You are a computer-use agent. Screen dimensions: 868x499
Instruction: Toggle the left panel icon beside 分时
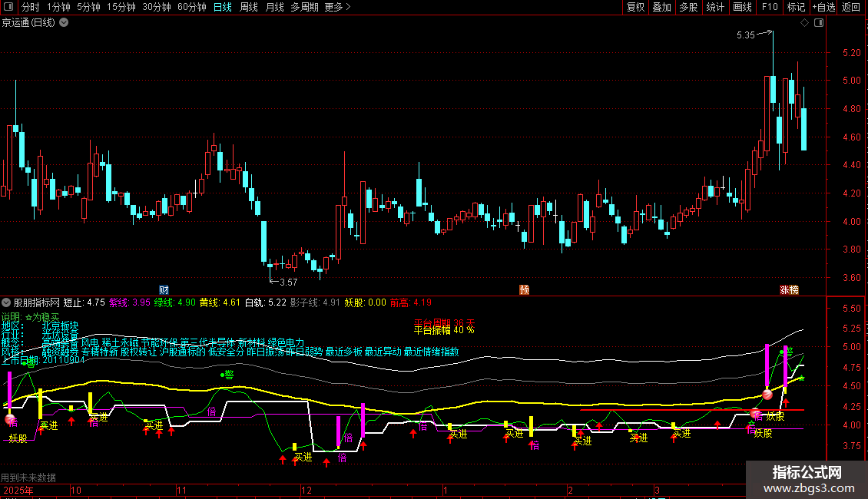[x=8, y=8]
